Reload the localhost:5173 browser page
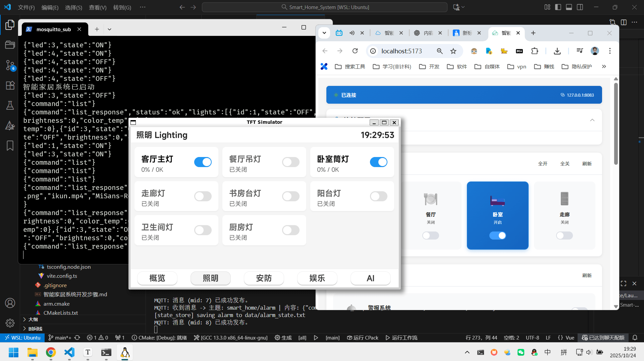Image resolution: width=644 pixels, height=361 pixels. pyautogui.click(x=355, y=51)
